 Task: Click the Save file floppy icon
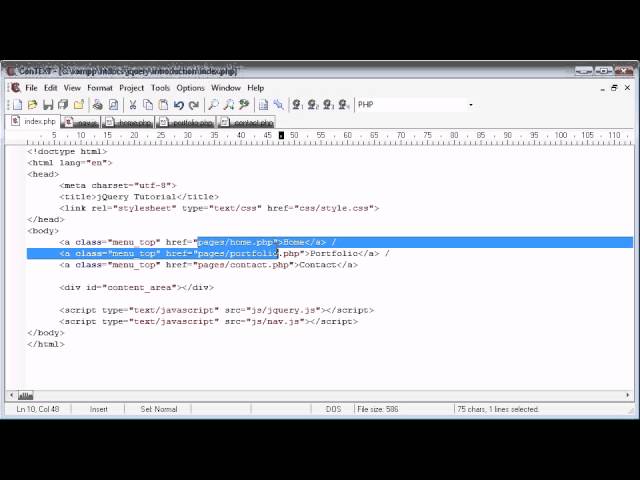pyautogui.click(x=48, y=105)
